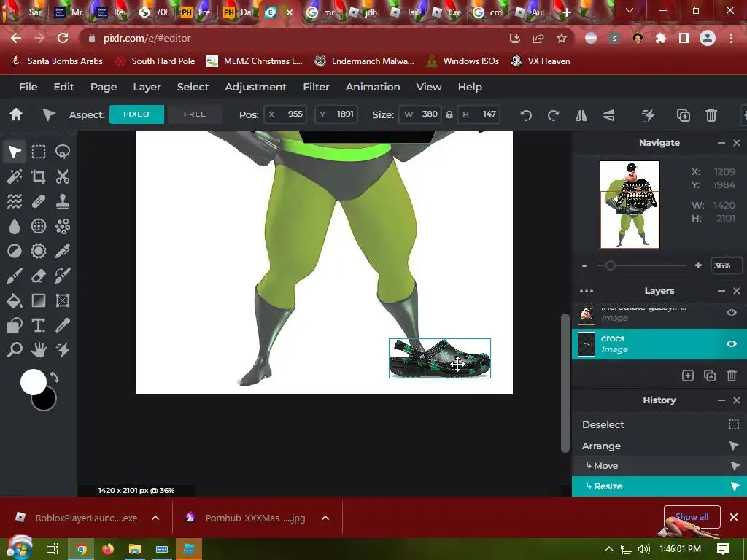
Task: Select the Lasso select tool
Action: (x=63, y=152)
